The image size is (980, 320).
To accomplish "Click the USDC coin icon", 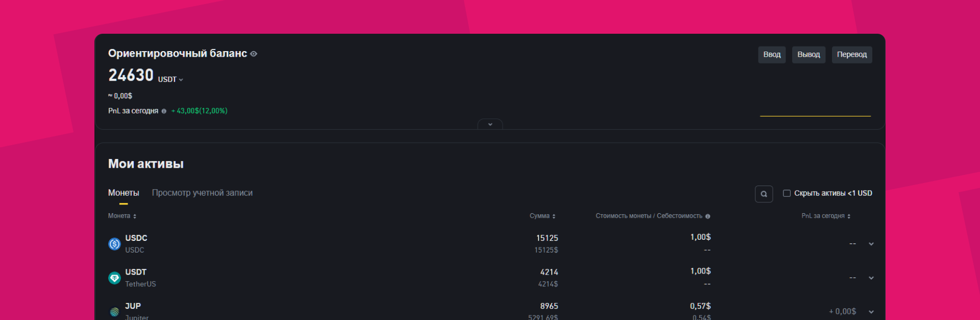I will pyautogui.click(x=115, y=244).
